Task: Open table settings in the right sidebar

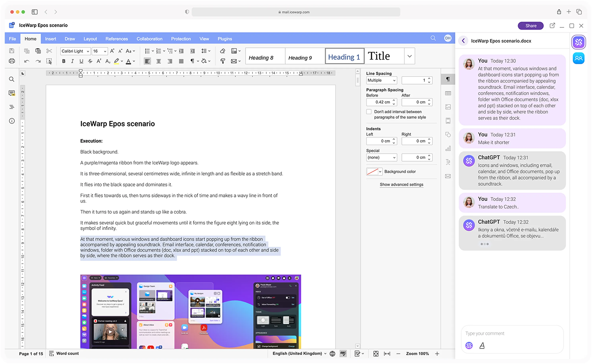Action: point(448,93)
